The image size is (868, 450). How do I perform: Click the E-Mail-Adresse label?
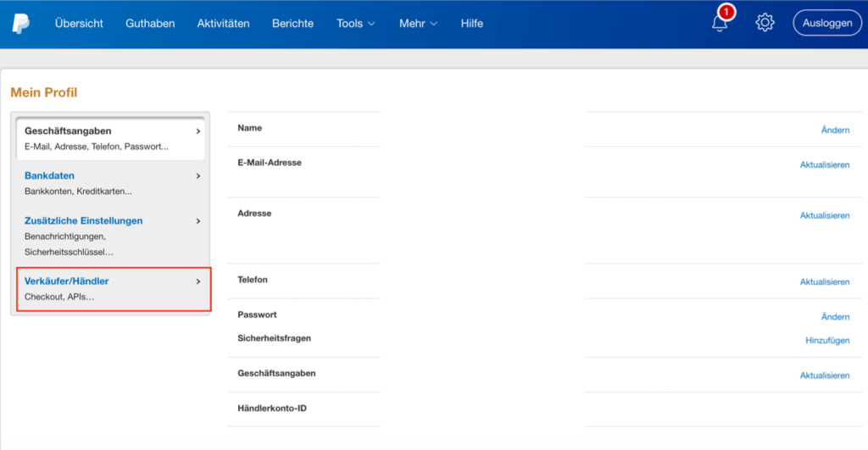[270, 162]
